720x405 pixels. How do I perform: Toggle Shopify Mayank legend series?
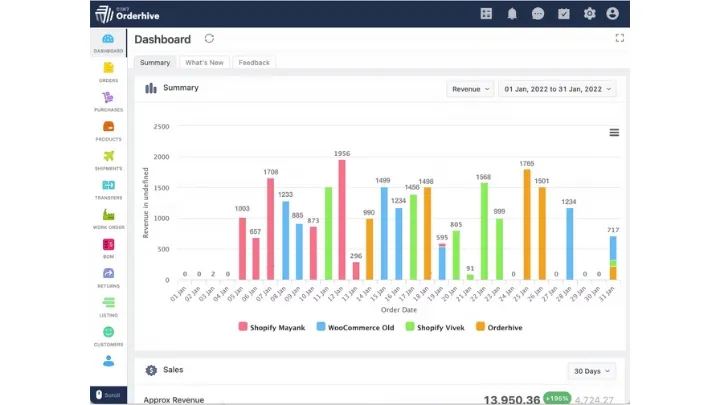(x=272, y=327)
